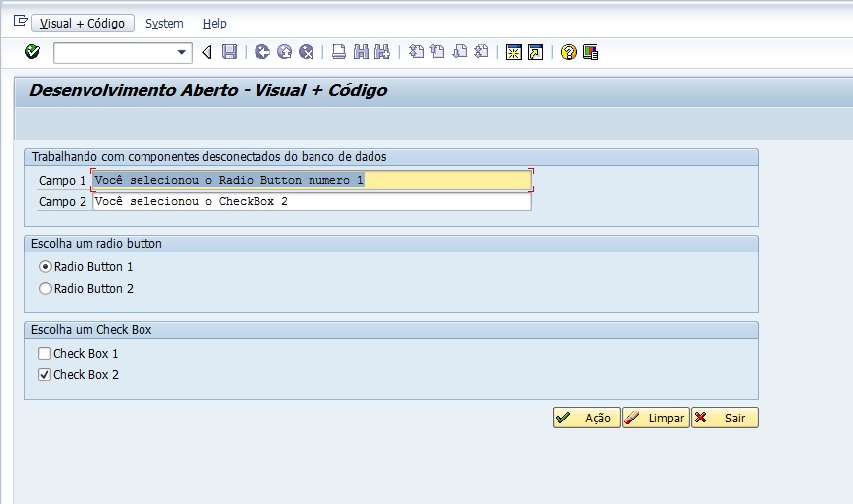Click the Customize Local Layout monitor icon

coord(591,52)
